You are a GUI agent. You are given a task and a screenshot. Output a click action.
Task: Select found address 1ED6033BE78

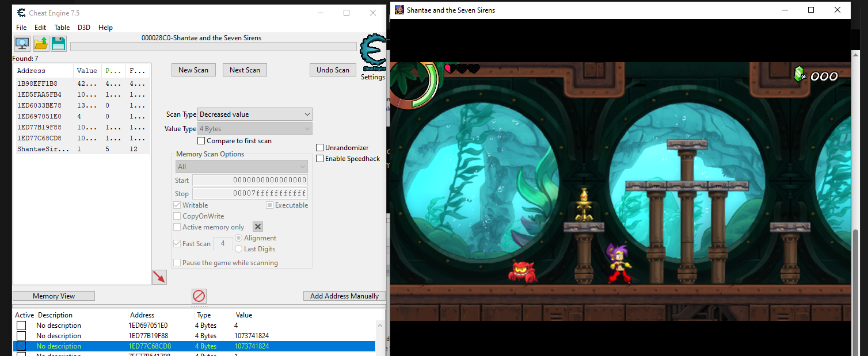[x=82, y=105]
